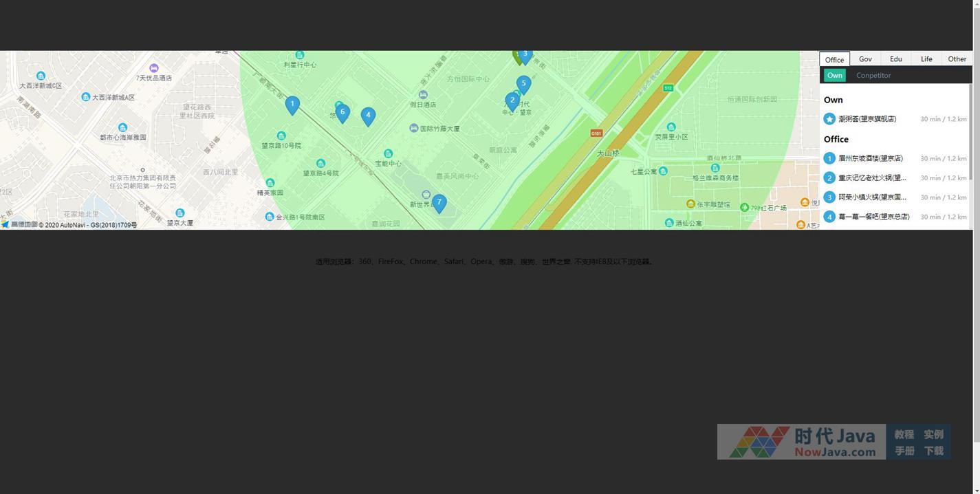Select the Life category tab
The image size is (980, 494).
[926, 59]
